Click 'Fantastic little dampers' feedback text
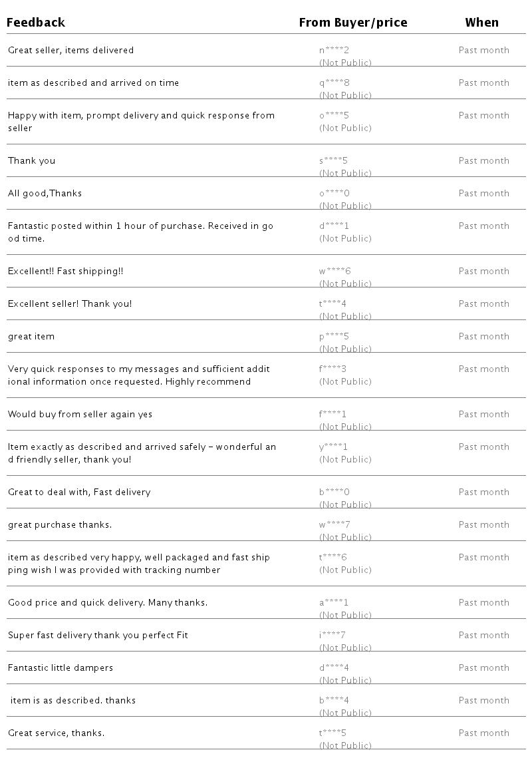The image size is (532, 762). point(61,668)
